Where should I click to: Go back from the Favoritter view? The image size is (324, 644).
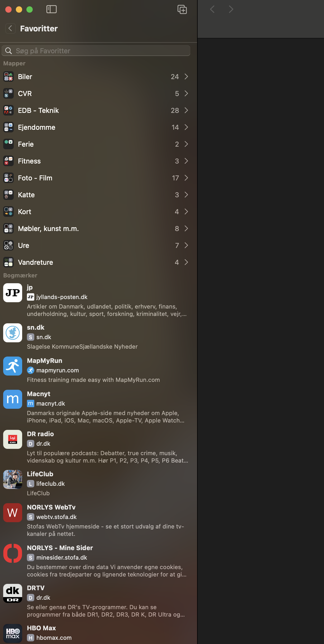point(10,28)
